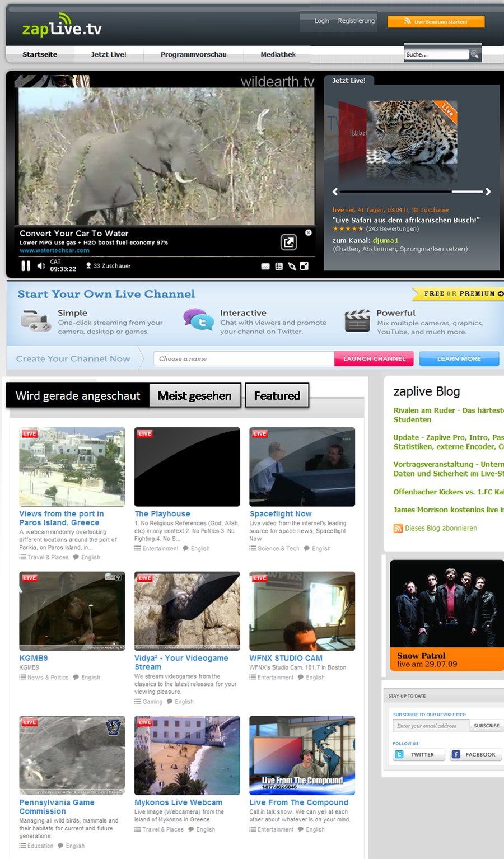Screen dimensions: 504x859
Task: Click the chat bubbles Interactive icon
Action: [199, 319]
